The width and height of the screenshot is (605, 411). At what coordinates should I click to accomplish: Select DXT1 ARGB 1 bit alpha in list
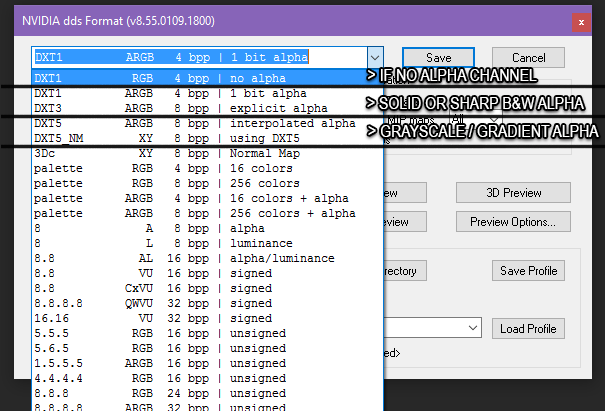click(208, 93)
